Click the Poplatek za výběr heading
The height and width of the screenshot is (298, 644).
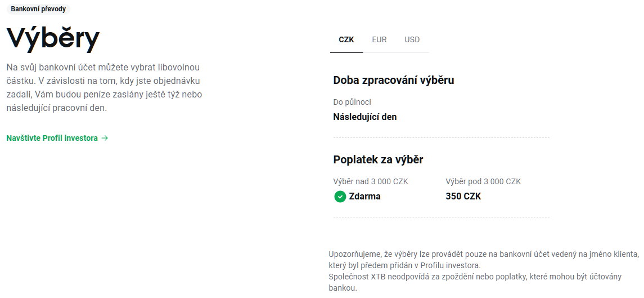coord(378,159)
